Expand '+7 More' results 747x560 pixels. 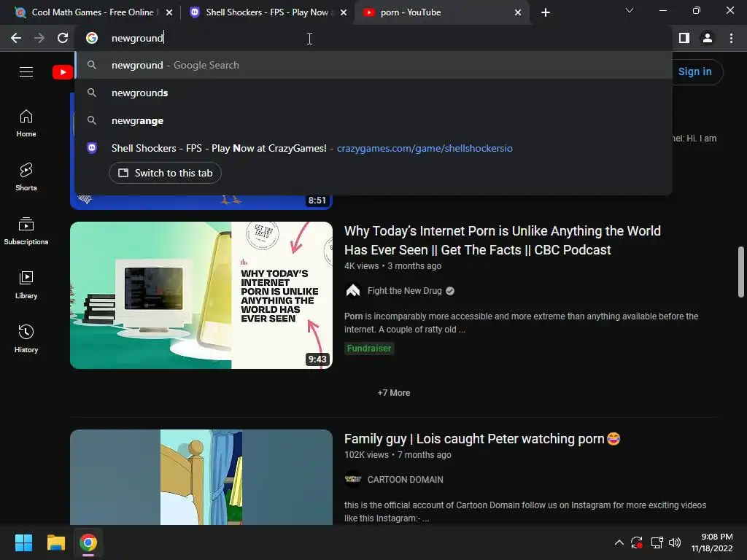pos(393,393)
